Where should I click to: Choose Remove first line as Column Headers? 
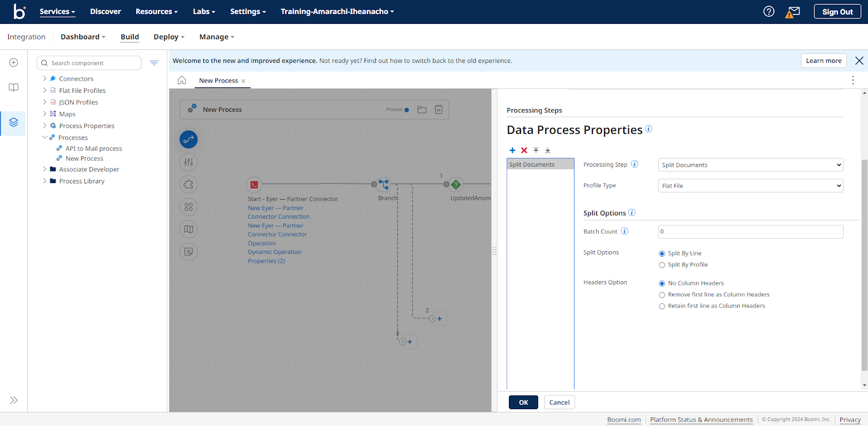[662, 295]
